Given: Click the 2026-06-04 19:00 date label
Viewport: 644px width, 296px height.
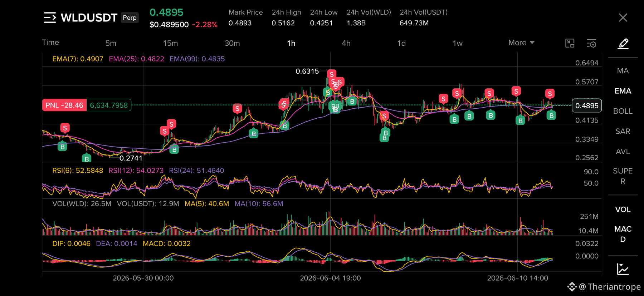Looking at the screenshot, I should (x=330, y=278).
